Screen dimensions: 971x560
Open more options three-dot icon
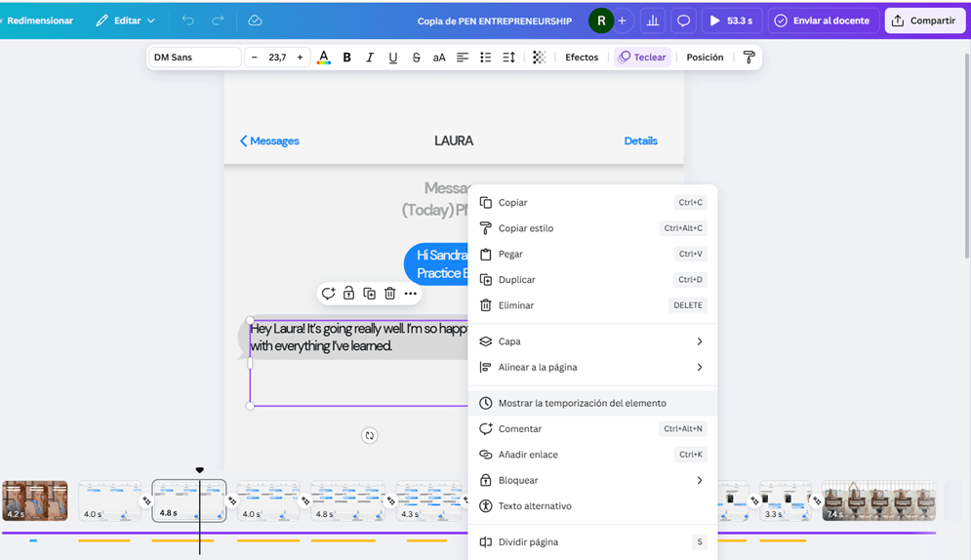click(411, 294)
